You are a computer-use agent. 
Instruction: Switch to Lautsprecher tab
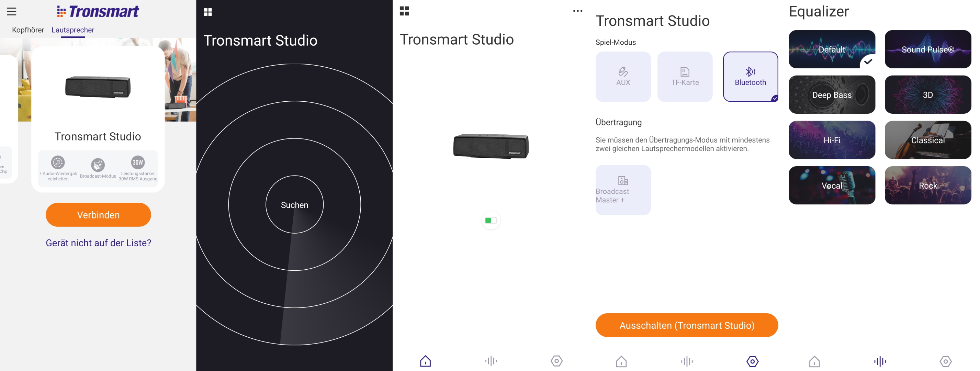click(x=73, y=30)
